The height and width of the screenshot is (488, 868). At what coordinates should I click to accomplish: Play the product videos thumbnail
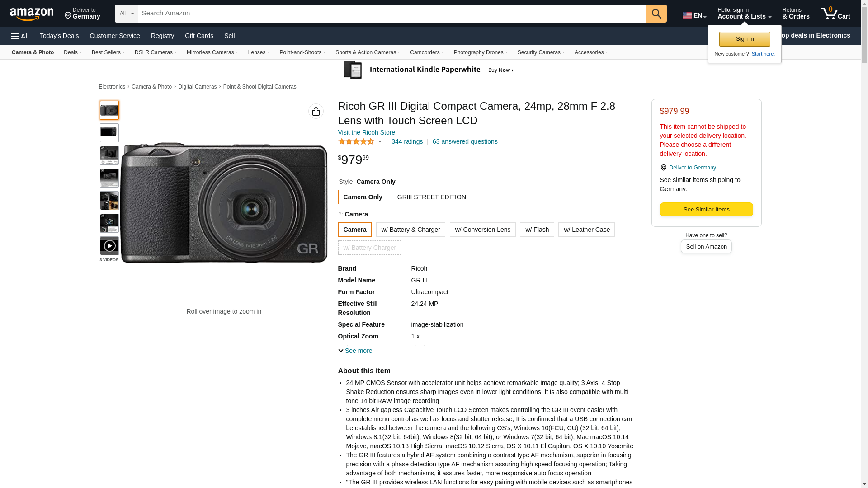[x=109, y=246]
